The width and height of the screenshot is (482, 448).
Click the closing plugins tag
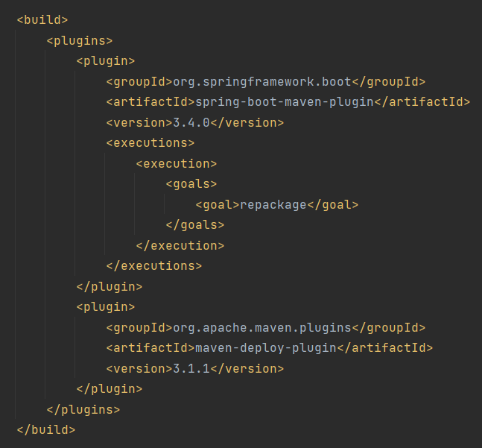[83, 409]
